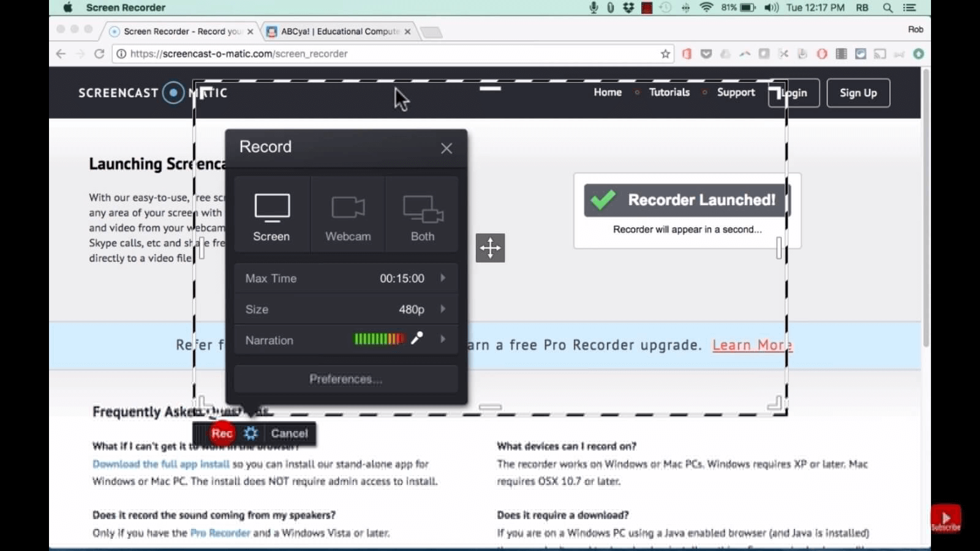Image resolution: width=980 pixels, height=551 pixels.
Task: Click the microphone menu bar icon
Action: tap(594, 7)
